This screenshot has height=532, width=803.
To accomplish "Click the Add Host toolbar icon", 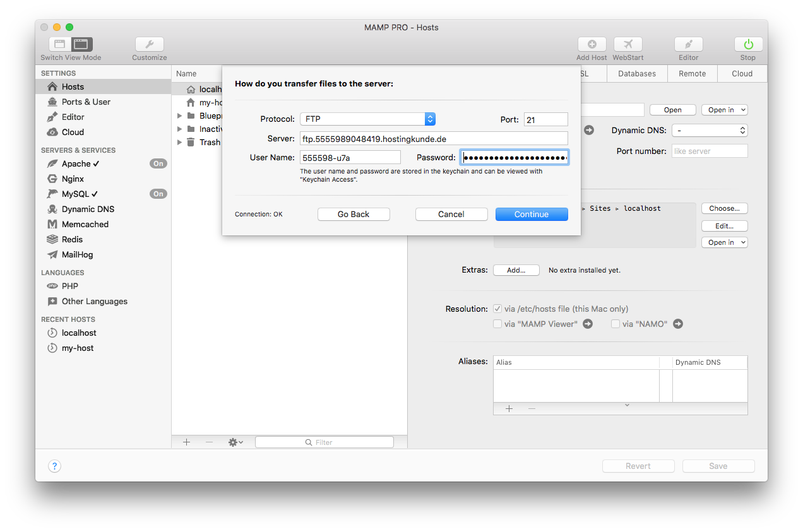I will coord(592,44).
